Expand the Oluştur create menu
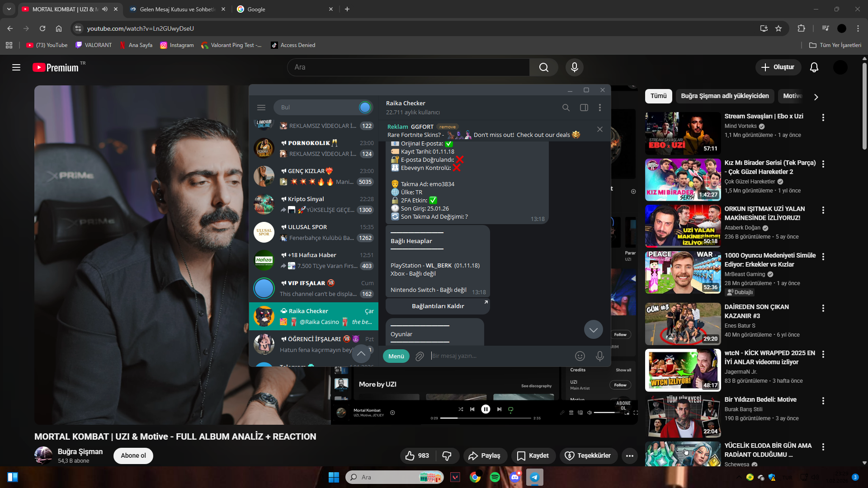The width and height of the screenshot is (868, 488). coord(778,67)
